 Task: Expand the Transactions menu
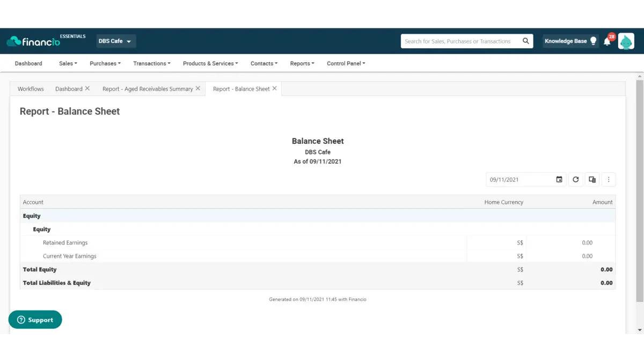[152, 63]
